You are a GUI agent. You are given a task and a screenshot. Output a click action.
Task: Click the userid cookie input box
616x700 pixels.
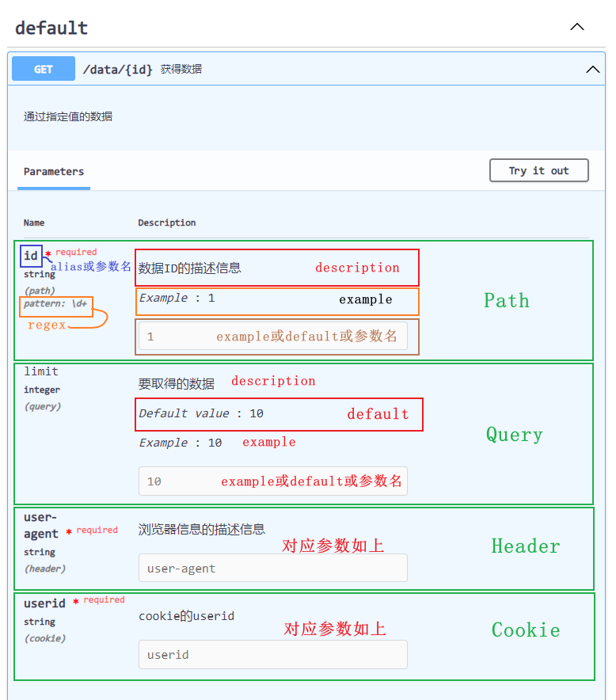[272, 655]
